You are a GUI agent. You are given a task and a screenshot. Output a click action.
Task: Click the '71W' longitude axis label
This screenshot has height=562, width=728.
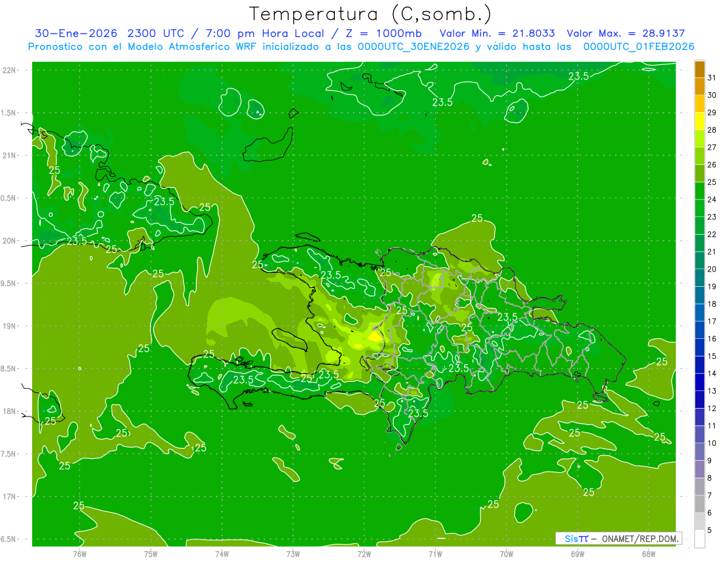click(435, 554)
